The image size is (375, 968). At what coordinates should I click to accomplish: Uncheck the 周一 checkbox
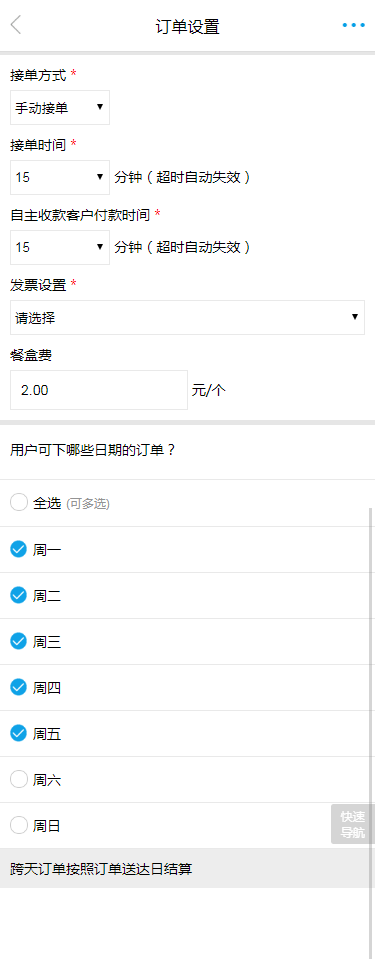(x=19, y=549)
